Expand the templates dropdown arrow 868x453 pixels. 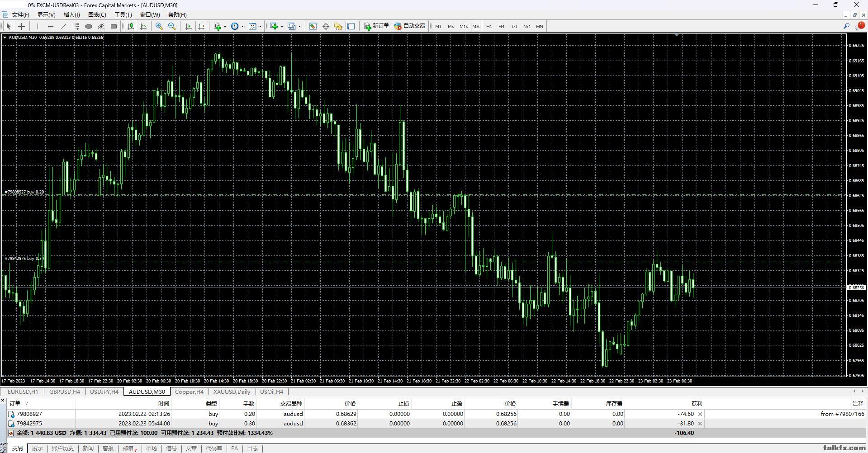pos(260,26)
